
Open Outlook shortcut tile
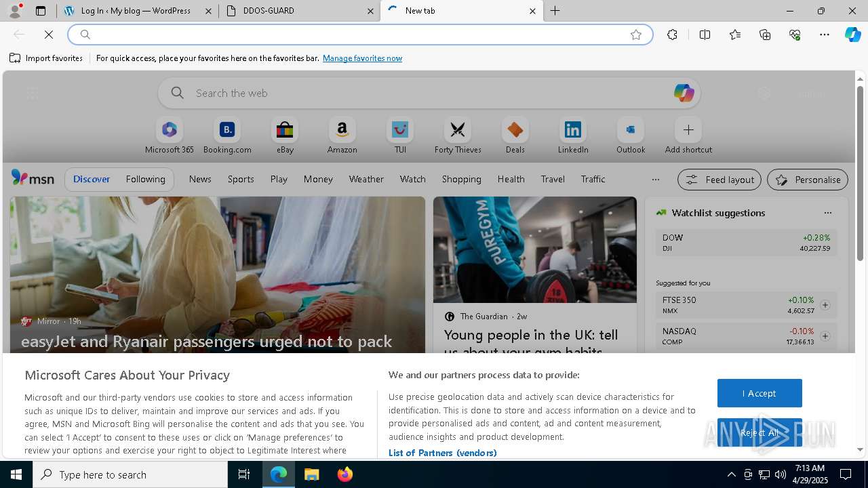coord(631,136)
